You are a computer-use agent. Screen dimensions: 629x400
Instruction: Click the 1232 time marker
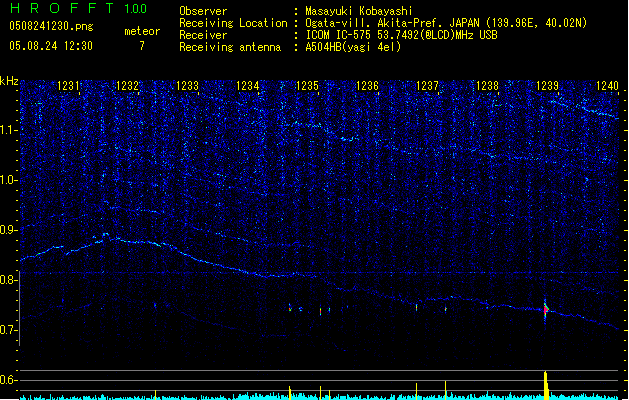[128, 86]
